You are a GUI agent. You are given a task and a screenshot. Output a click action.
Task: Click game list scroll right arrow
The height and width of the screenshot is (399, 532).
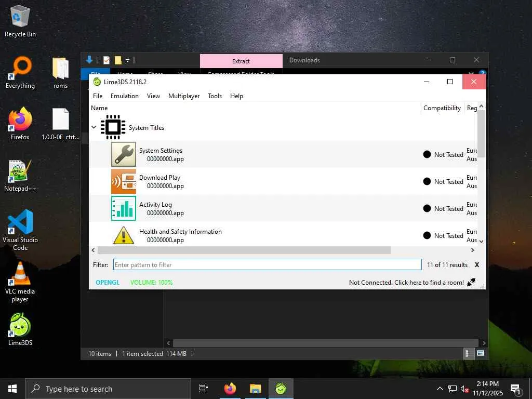[x=473, y=250]
